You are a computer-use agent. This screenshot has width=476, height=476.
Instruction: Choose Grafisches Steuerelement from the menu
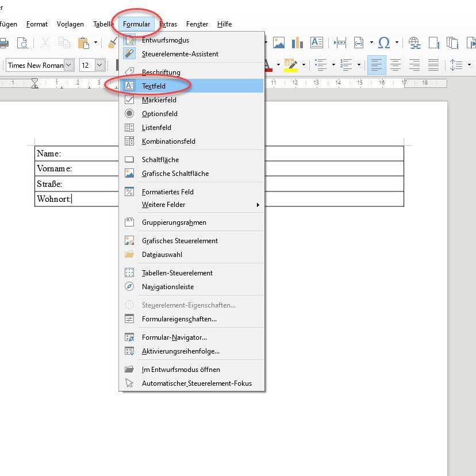pos(191,241)
